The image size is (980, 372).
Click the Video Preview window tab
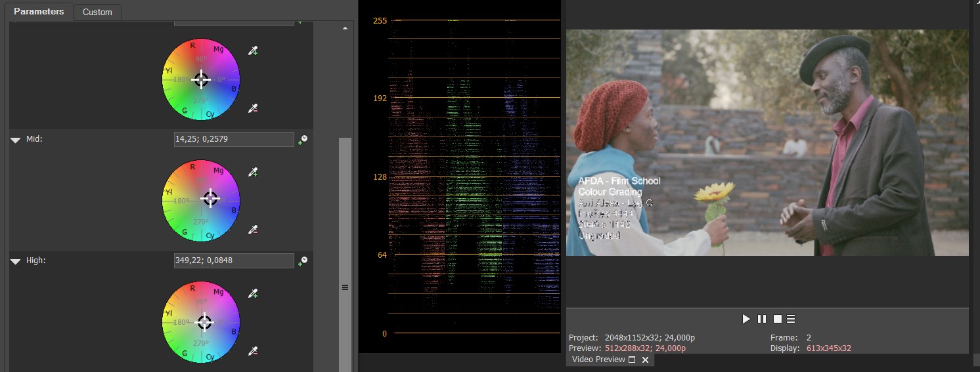click(x=598, y=360)
